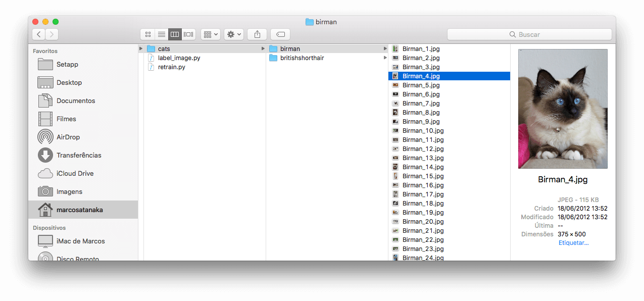Open Transferências folder in sidebar
The image size is (644, 301).
tap(78, 155)
